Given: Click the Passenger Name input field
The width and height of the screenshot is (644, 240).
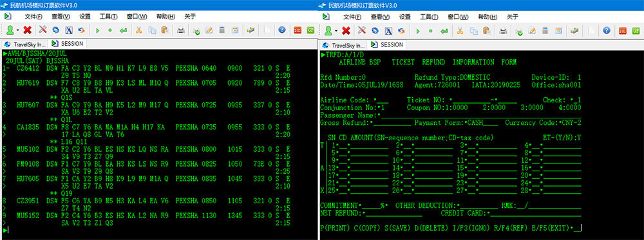Looking at the screenshot, I should click(x=480, y=115).
